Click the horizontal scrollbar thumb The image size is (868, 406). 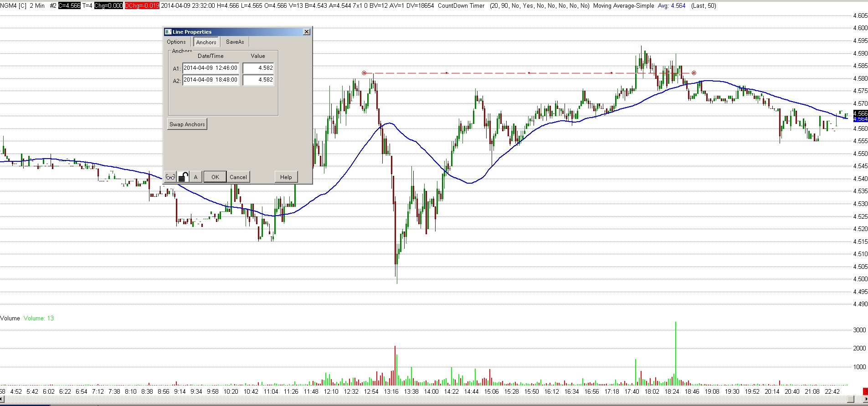[850, 399]
